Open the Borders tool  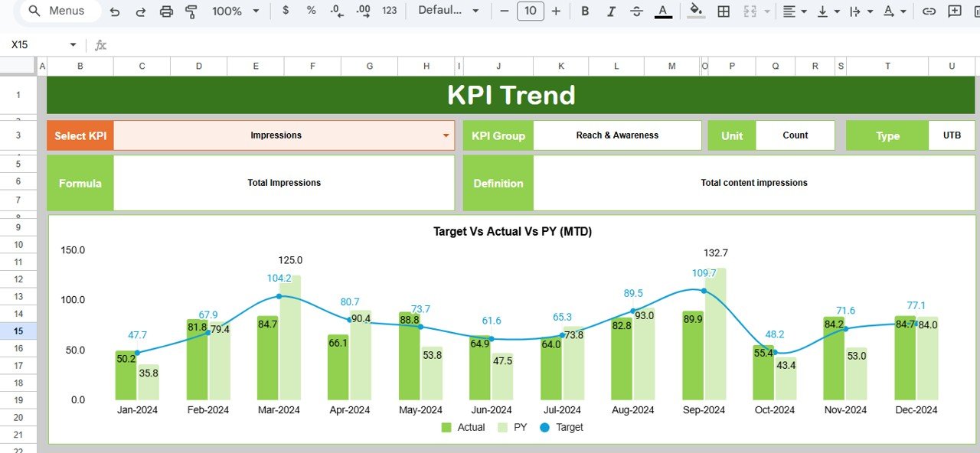click(723, 11)
